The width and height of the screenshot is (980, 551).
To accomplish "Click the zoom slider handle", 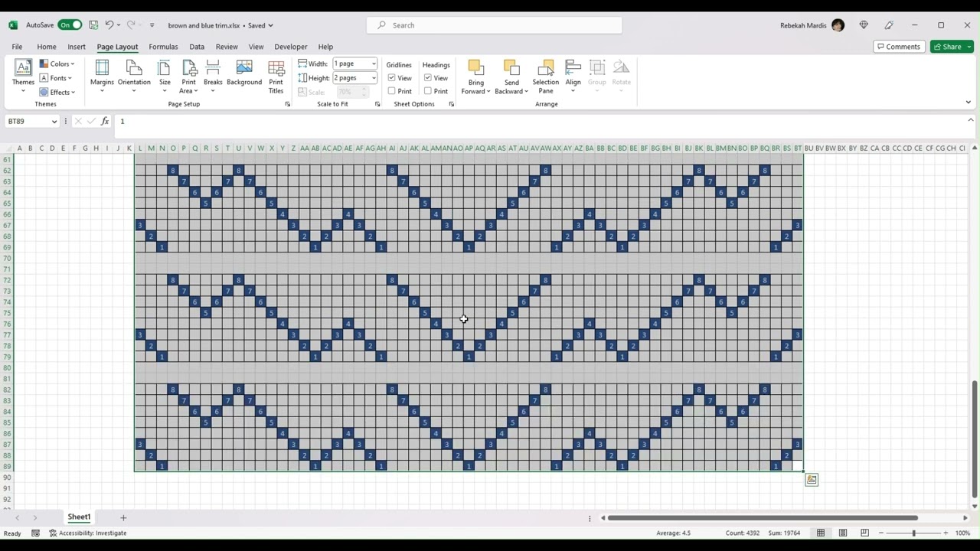I will click(913, 533).
